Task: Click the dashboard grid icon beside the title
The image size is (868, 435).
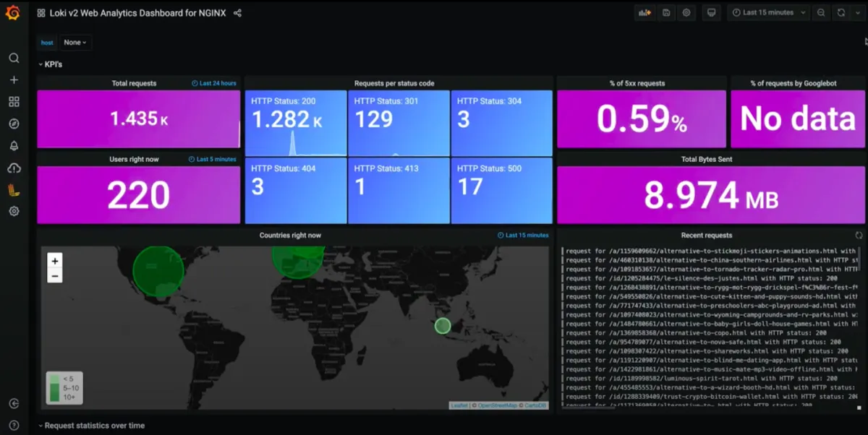Action: pos(41,13)
